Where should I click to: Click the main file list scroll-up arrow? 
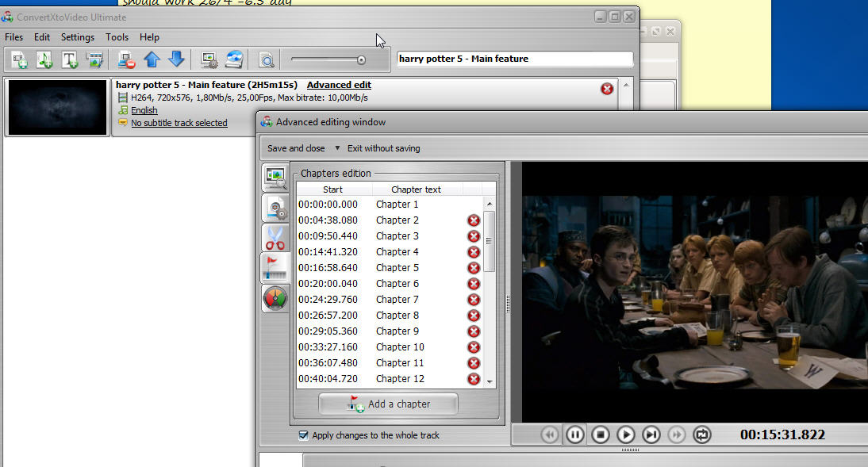click(x=626, y=85)
